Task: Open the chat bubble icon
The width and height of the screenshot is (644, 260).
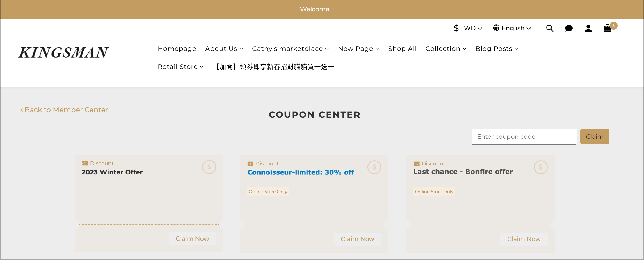Action: coord(569,28)
